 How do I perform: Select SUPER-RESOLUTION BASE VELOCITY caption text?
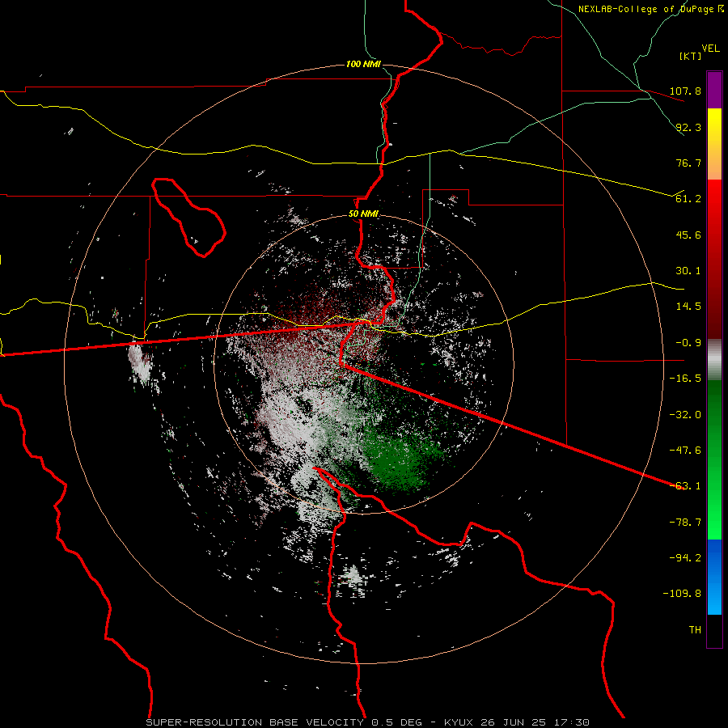(x=255, y=722)
